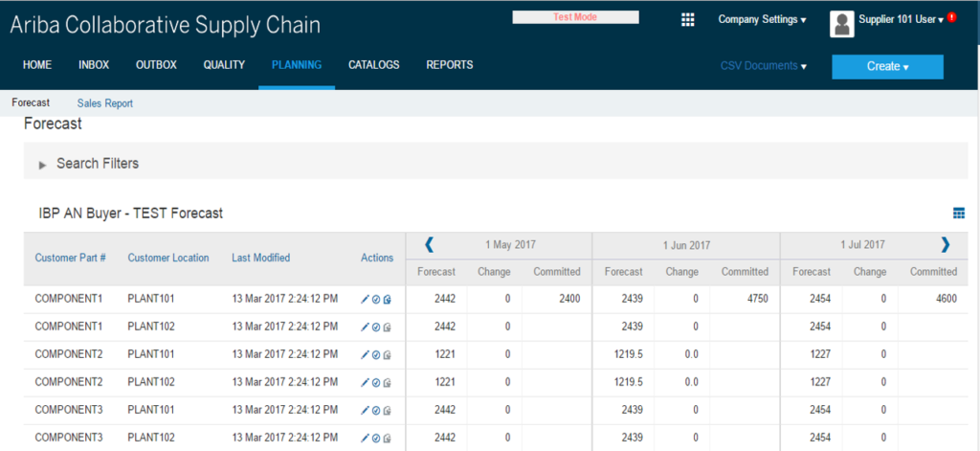This screenshot has height=451, width=980.
Task: Click the document icon in COMPONENT3 PLANT102 row
Action: pos(387,438)
